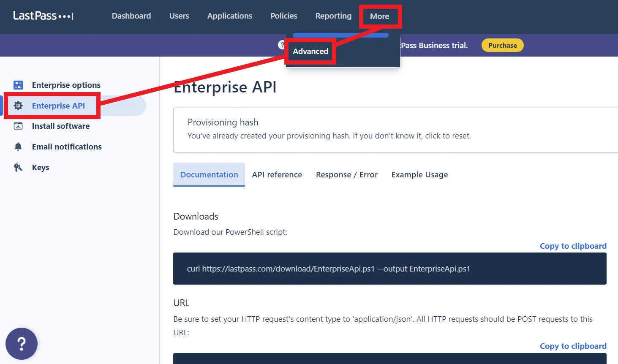
Task: Navigate to Policies
Action: pyautogui.click(x=284, y=16)
